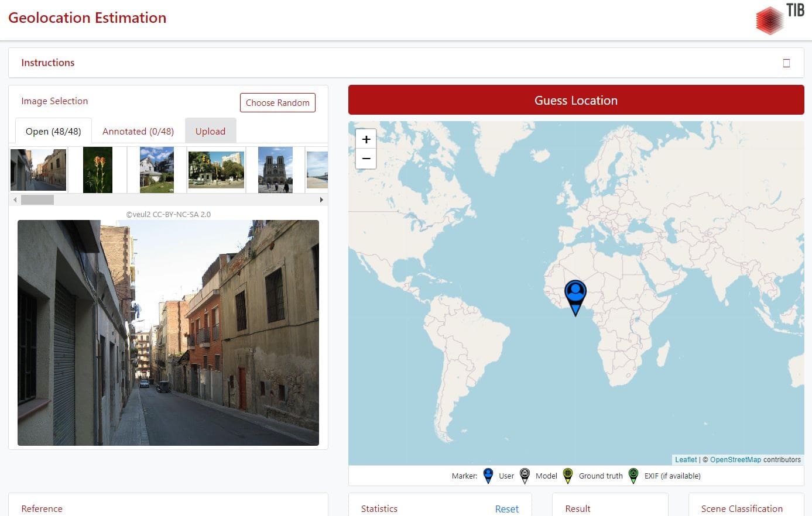The width and height of the screenshot is (812, 516).
Task: Zoom out the map with minus button
Action: pos(366,159)
